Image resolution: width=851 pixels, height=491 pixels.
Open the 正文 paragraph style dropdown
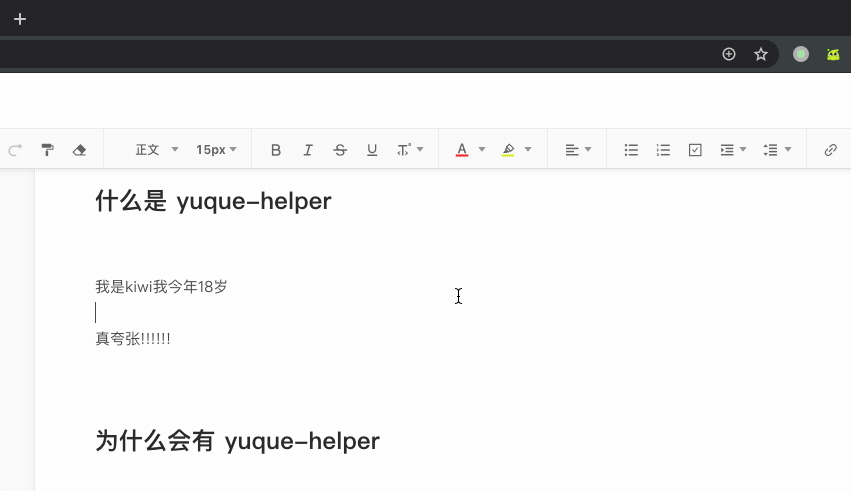pos(157,150)
